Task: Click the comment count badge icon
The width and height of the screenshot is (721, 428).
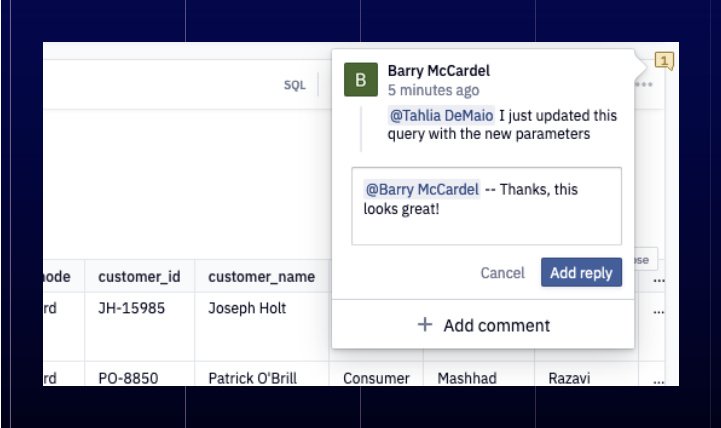Action: click(664, 61)
